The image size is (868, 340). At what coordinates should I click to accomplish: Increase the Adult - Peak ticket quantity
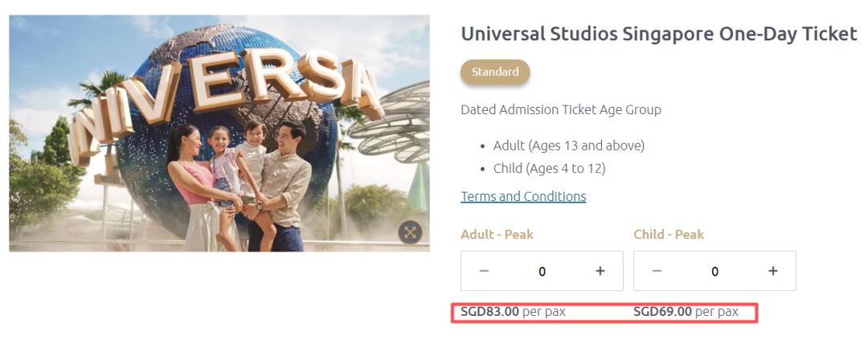pyautogui.click(x=600, y=271)
